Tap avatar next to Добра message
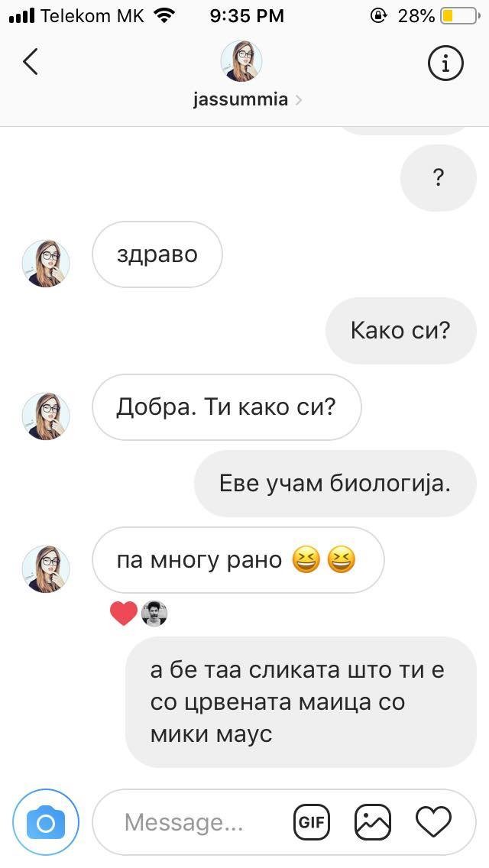Image resolution: width=489 pixels, height=868 pixels. pyautogui.click(x=46, y=416)
